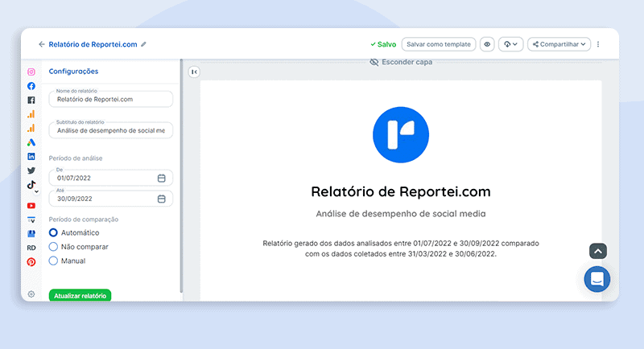Open the icon below YouTube
Screen dimensions: 644x349
point(31,220)
